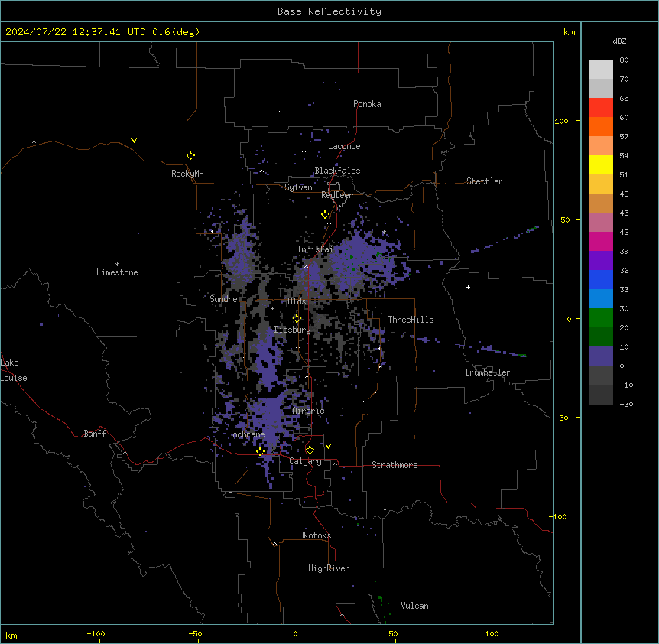Select the yellow 51-54 dBZ legend band
This screenshot has width=659, height=644.
click(x=601, y=164)
